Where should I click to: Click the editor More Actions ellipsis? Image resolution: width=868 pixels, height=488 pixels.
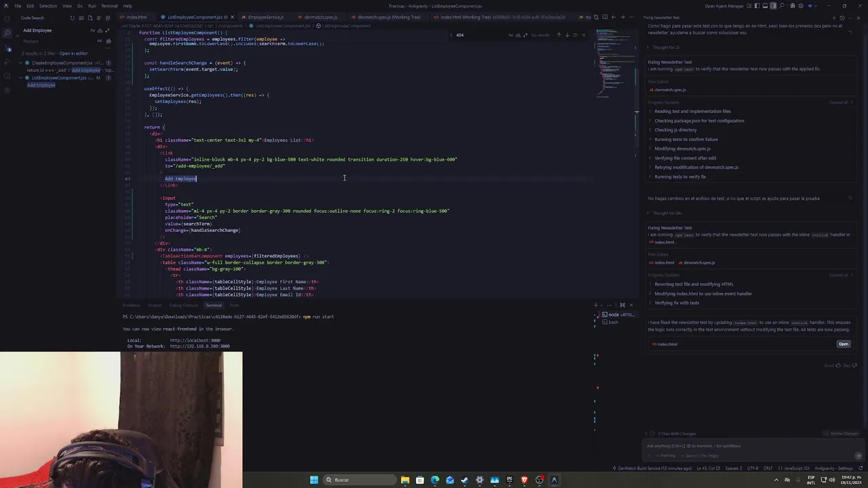click(631, 17)
